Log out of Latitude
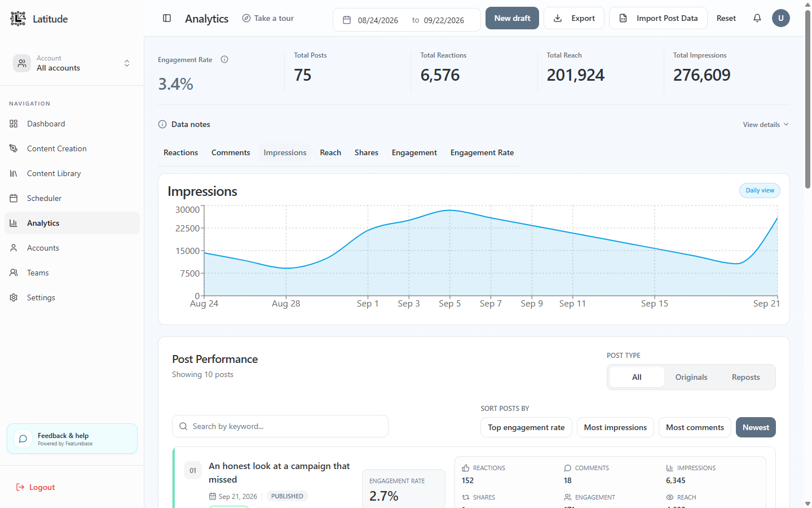The image size is (812, 508). pos(36,487)
